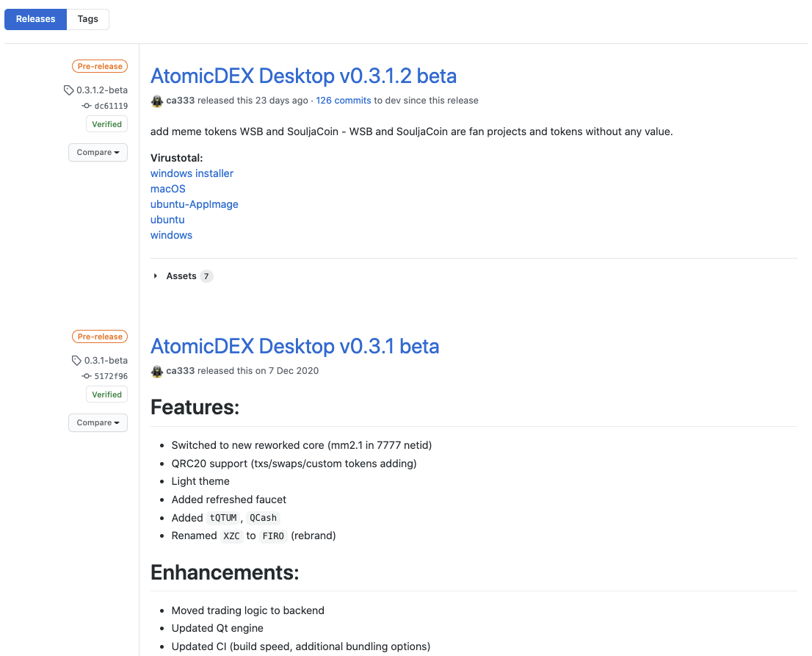Expand the Assets 7 section
The image size is (812, 656).
182,276
